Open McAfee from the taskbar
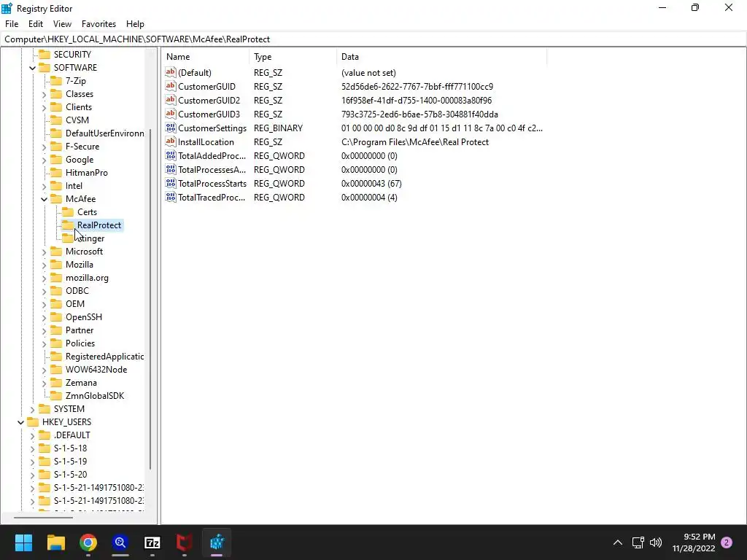 coord(185,542)
